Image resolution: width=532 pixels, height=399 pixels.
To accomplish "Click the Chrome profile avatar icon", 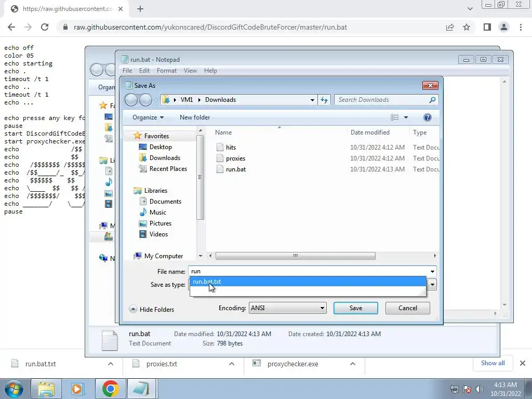I will 504,27.
